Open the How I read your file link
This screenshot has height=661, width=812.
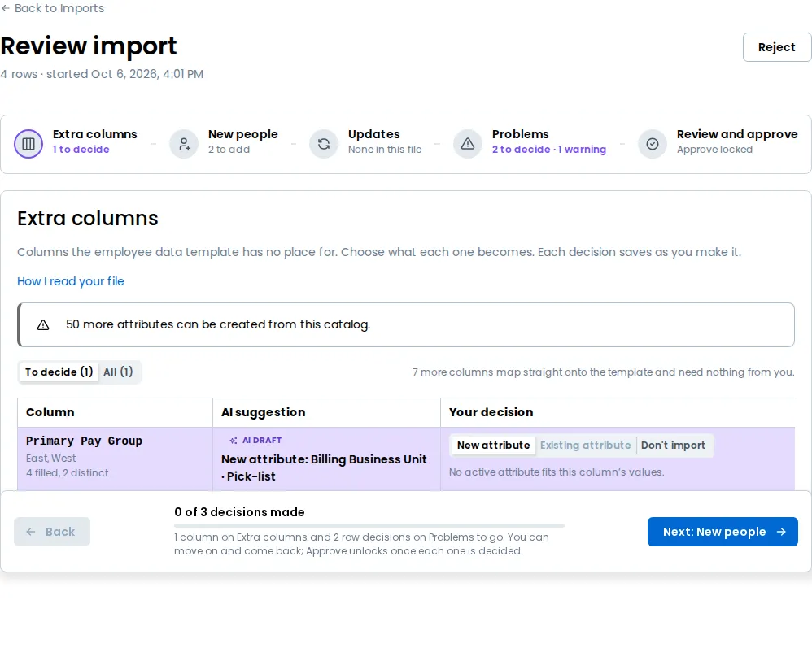pyautogui.click(x=71, y=281)
